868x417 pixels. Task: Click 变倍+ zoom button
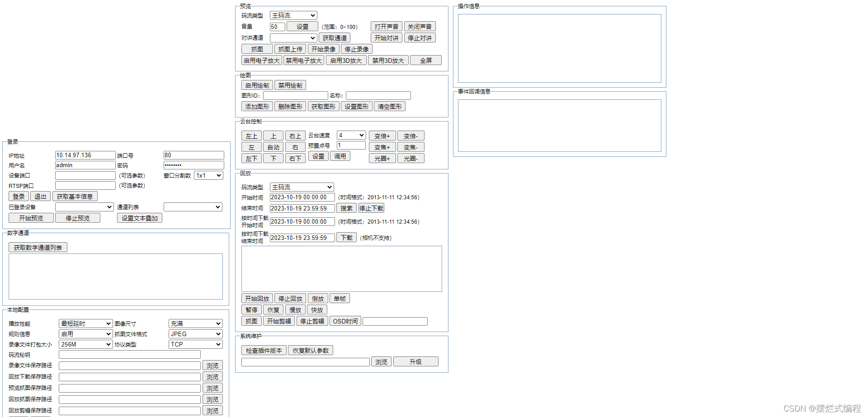(x=382, y=136)
